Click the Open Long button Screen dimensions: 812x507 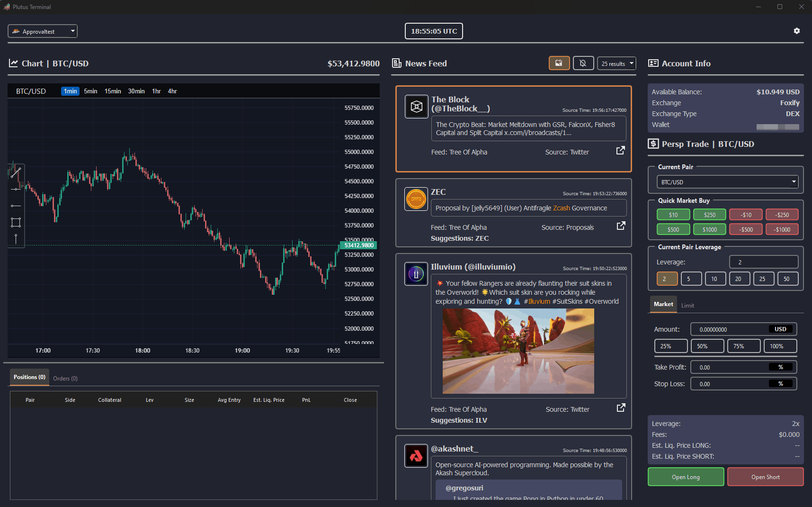685,477
